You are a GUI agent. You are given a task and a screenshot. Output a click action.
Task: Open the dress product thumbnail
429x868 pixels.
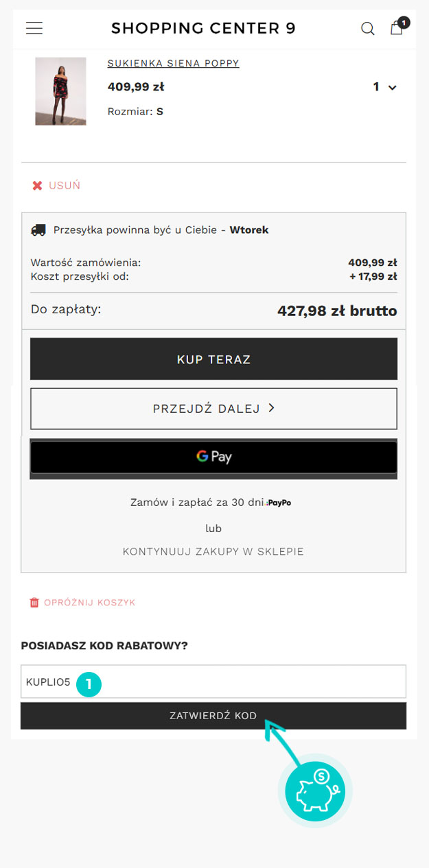click(x=60, y=91)
